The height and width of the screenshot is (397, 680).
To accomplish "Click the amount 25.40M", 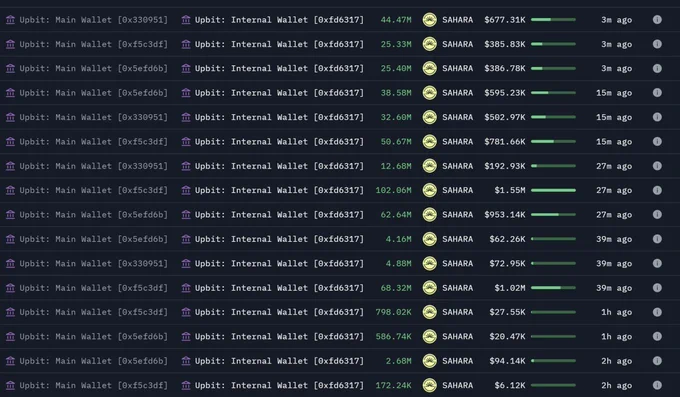I will [396, 69].
